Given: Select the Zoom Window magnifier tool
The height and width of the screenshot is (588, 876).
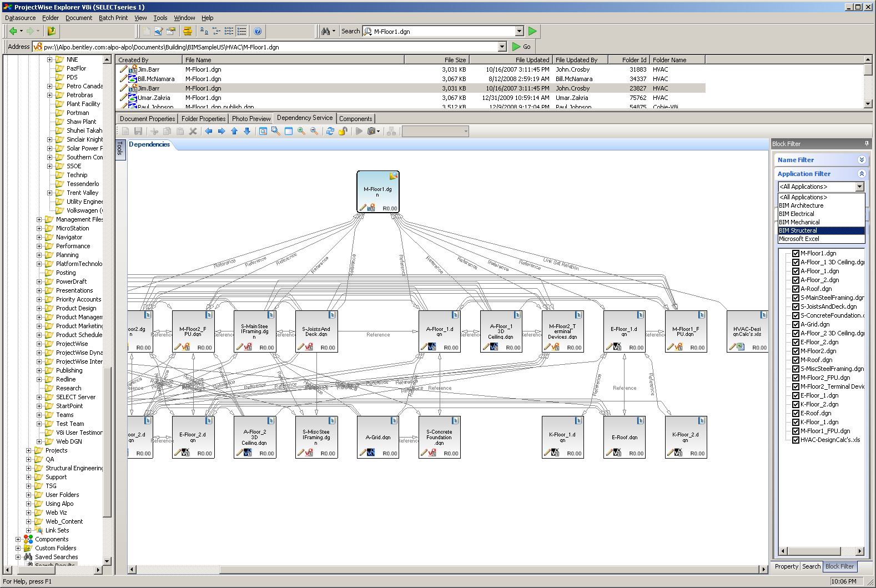Looking at the screenshot, I should [276, 131].
